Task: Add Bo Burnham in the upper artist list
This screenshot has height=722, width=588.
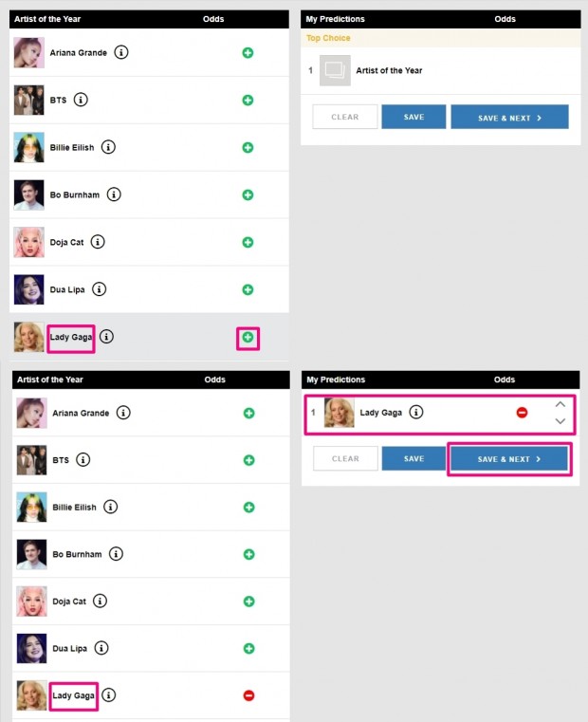Action: (x=248, y=194)
